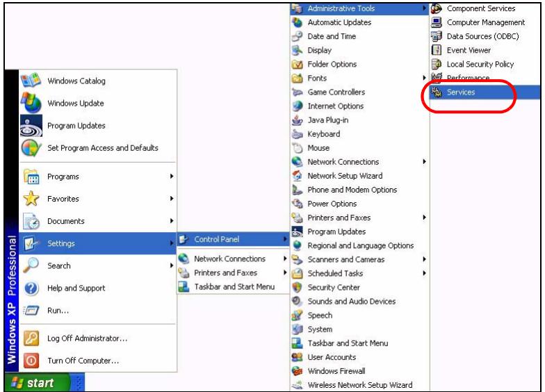
Task: Expand Scanners and Cameras submenu arrow
Action: [424, 259]
